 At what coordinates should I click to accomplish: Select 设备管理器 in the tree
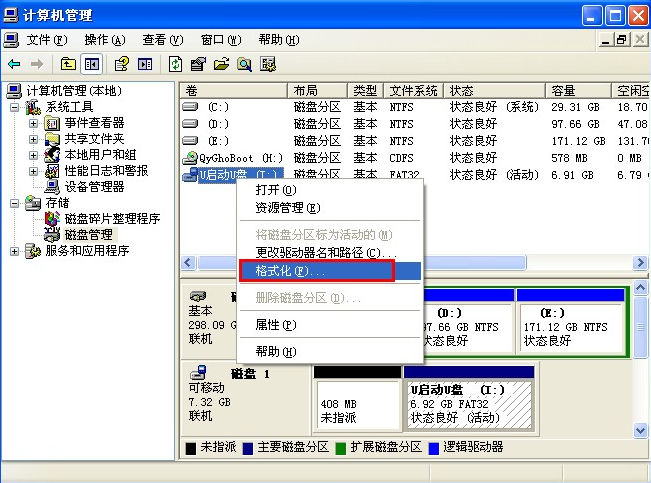pos(94,187)
